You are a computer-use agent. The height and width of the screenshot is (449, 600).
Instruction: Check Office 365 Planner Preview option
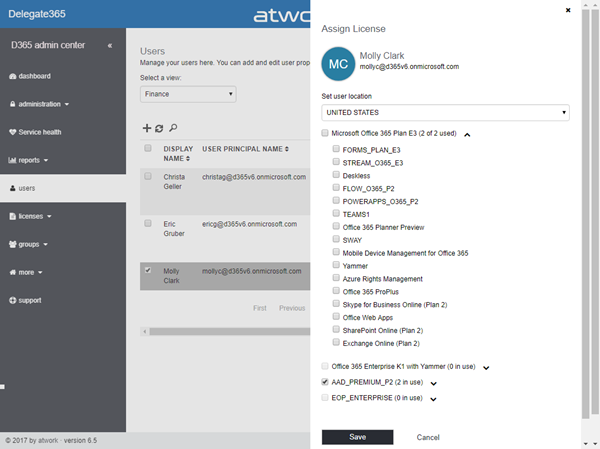coord(336,226)
